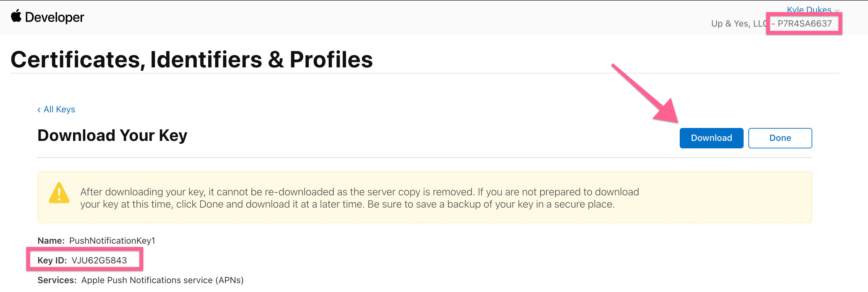
Task: Click the Key ID label
Action: tap(52, 260)
